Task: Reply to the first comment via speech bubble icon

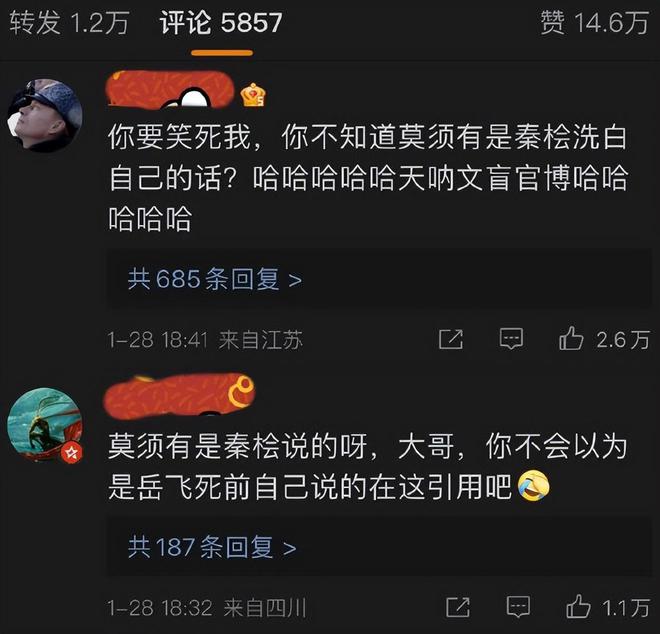Action: [x=511, y=339]
